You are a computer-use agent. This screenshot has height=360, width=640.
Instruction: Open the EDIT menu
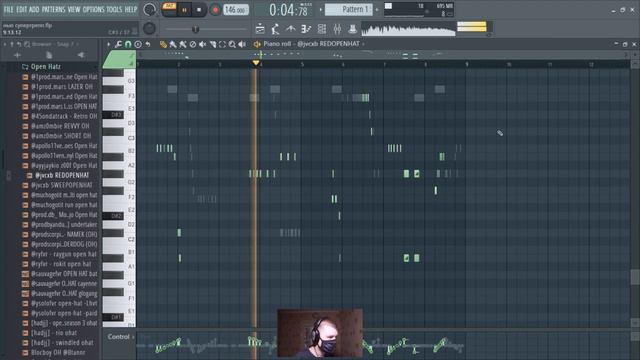(x=21, y=9)
